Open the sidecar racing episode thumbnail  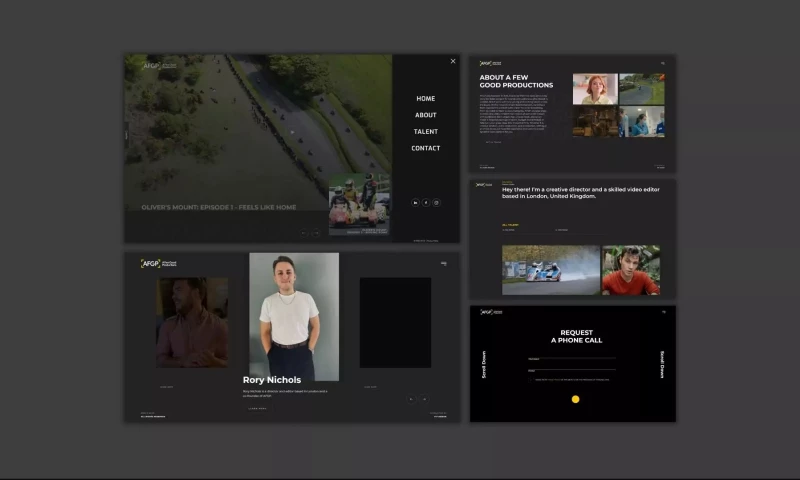point(359,203)
